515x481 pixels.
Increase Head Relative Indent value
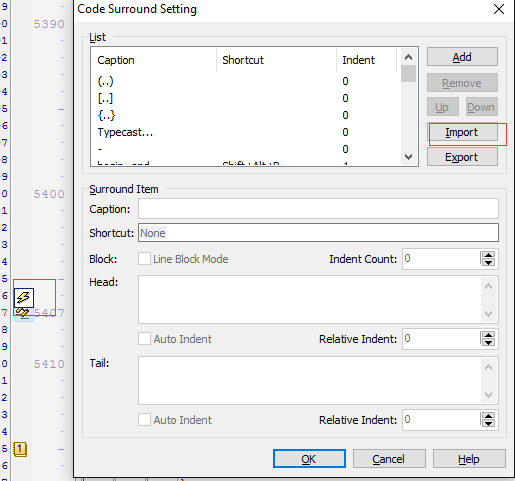[x=488, y=335]
